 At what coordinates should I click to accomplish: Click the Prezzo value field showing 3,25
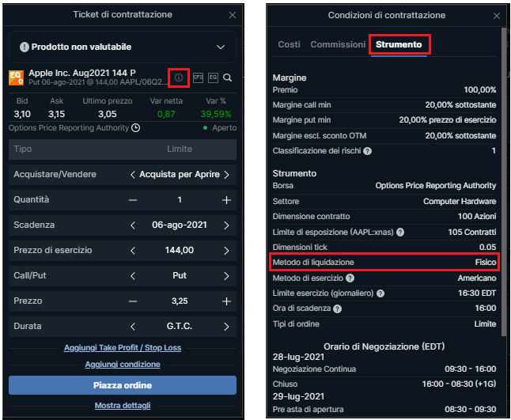(180, 301)
